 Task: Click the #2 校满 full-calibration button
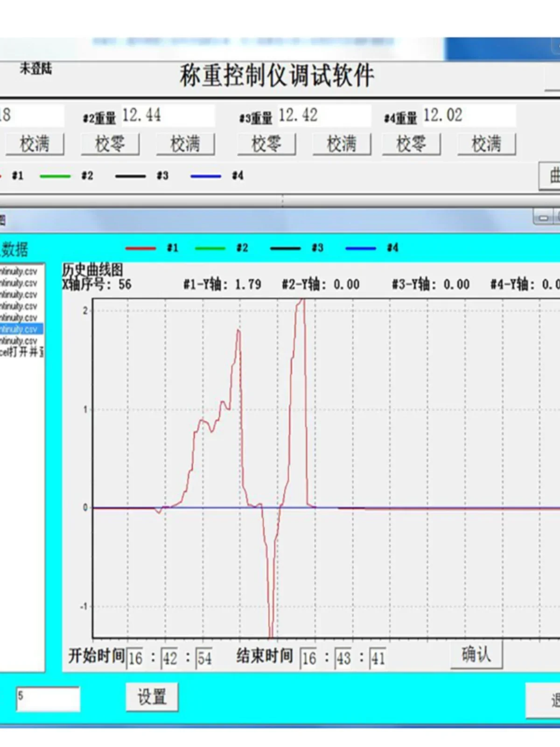pyautogui.click(x=185, y=144)
